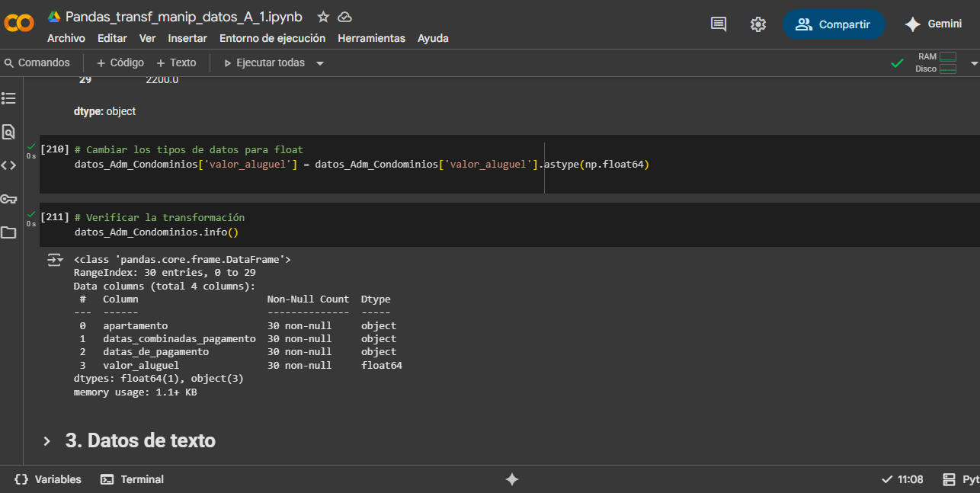Open the Herramientas menu
Image resolution: width=980 pixels, height=493 pixels.
372,38
